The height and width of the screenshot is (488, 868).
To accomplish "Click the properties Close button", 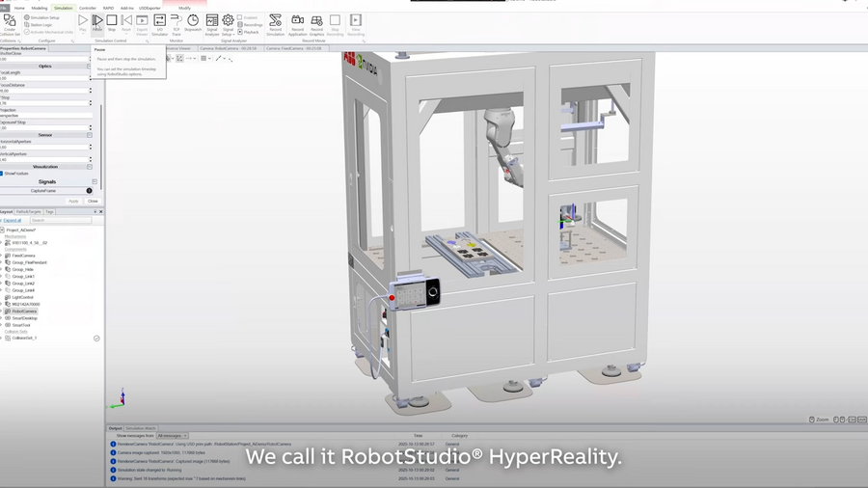I will (x=93, y=201).
